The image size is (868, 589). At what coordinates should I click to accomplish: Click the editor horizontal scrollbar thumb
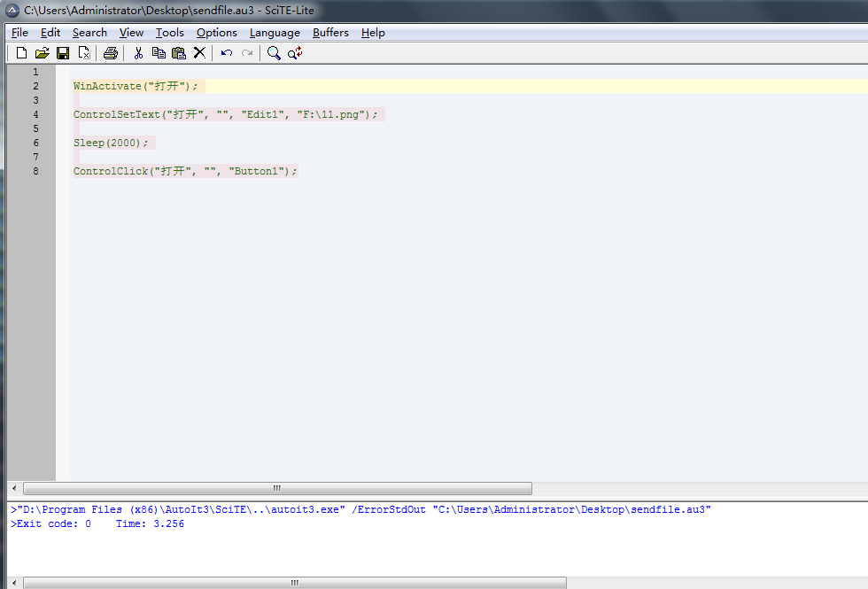pos(277,488)
